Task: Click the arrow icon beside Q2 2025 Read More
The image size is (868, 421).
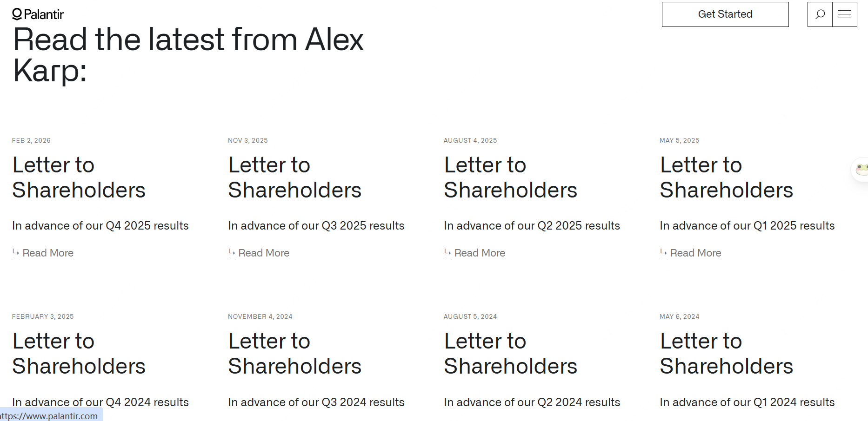Action: 447,252
